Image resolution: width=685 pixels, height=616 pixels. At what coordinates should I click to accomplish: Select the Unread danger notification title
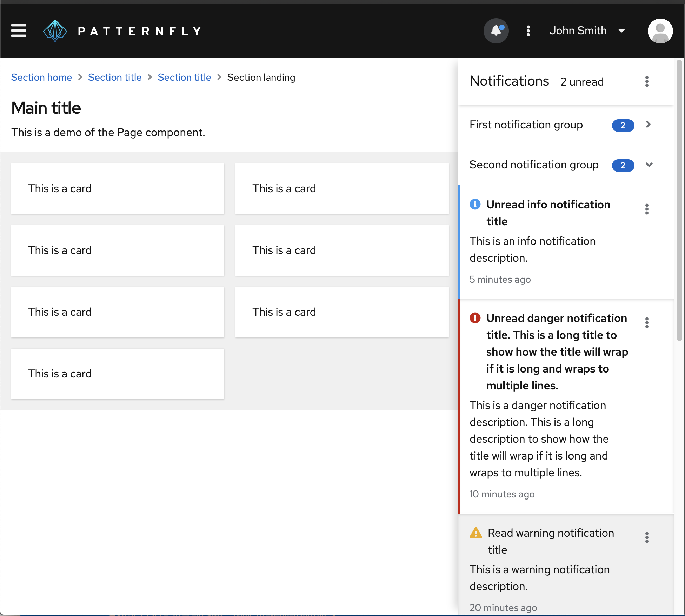pos(557,352)
